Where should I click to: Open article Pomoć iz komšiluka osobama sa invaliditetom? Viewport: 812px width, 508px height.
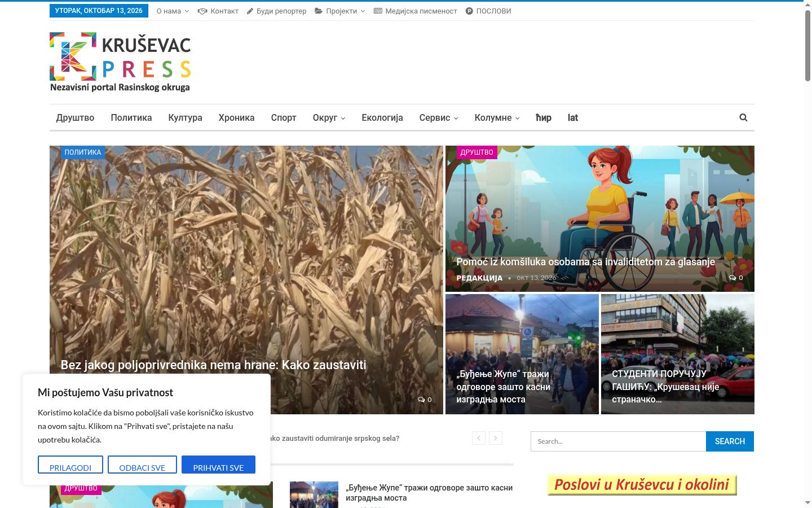point(585,262)
